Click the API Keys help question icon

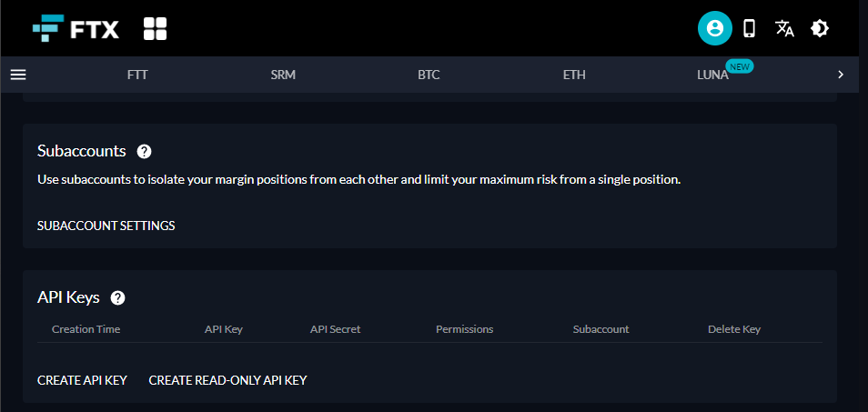pyautogui.click(x=118, y=298)
